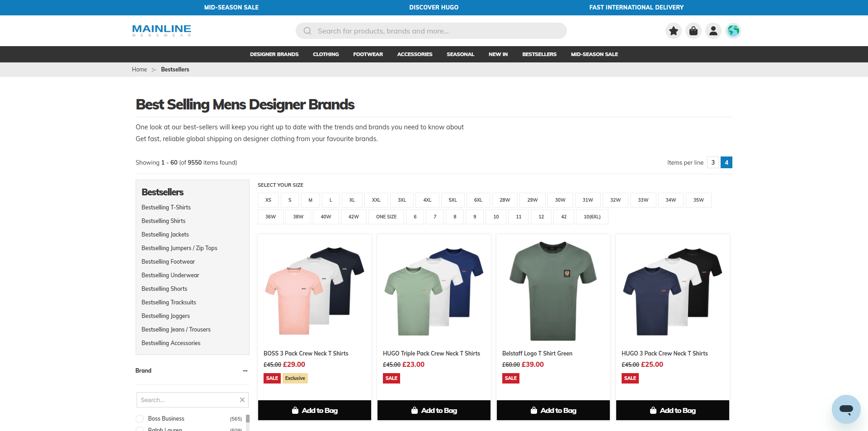The width and height of the screenshot is (868, 431).
Task: Select size 32W filter
Action: click(615, 200)
